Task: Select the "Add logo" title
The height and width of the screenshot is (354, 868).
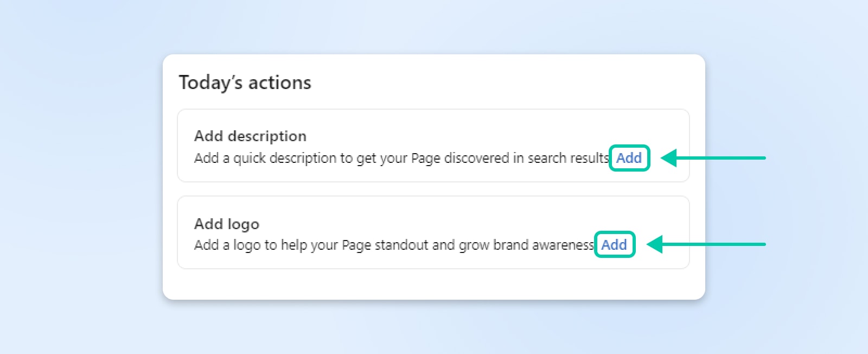Action: (227, 224)
